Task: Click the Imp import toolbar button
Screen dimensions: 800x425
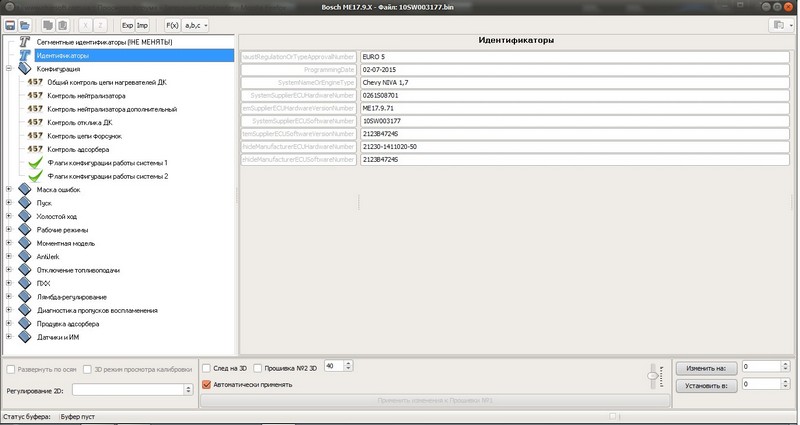Action: [x=142, y=24]
